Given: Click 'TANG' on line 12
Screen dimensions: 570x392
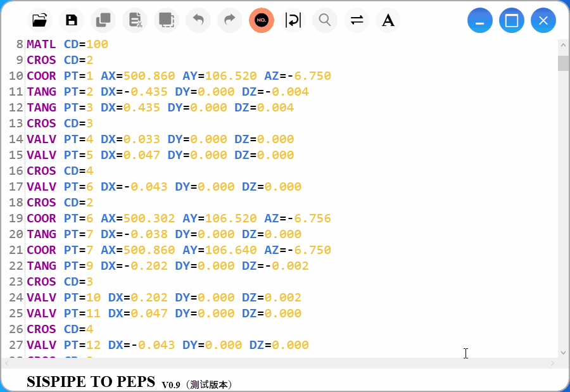Looking at the screenshot, I should 41,108.
